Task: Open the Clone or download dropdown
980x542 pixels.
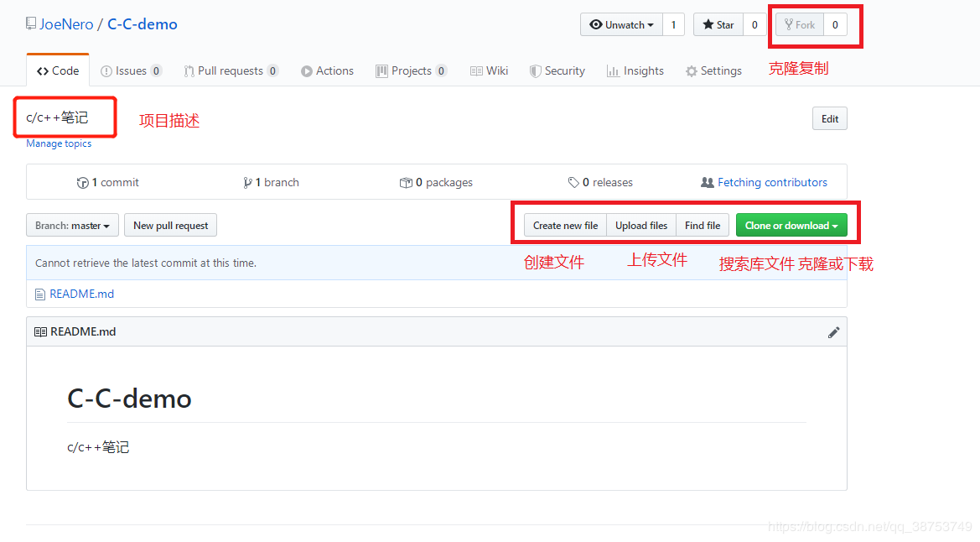Action: (x=791, y=226)
